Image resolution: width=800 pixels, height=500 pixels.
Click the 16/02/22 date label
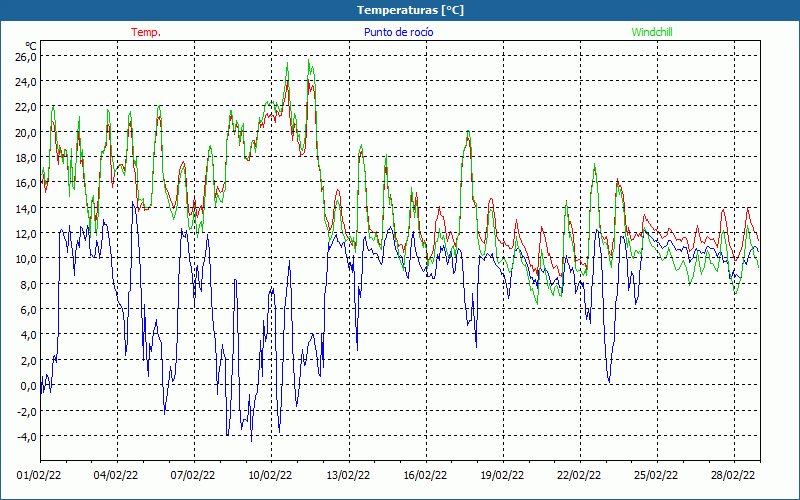[426, 475]
